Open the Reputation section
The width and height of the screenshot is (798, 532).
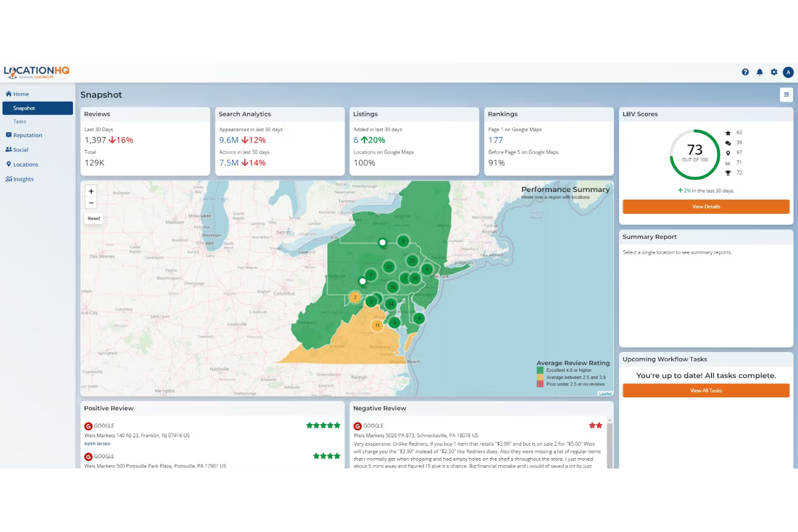point(24,135)
